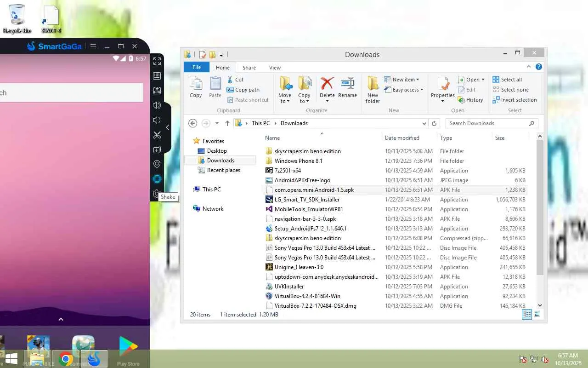Collapse the SmartGaGa side toolbar arrow
588x368 pixels.
168,127
